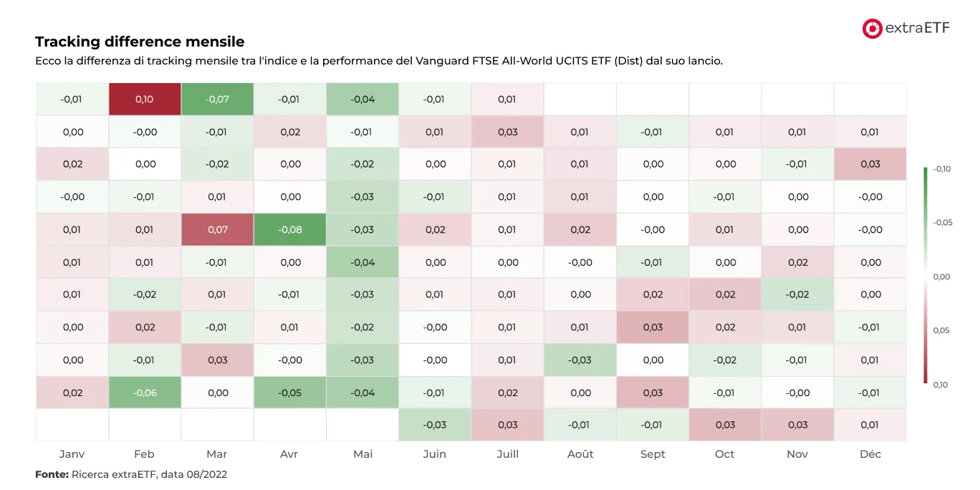The width and height of the screenshot is (980, 490).
Task: Click the Tracking difference mensile title
Action: [140, 42]
